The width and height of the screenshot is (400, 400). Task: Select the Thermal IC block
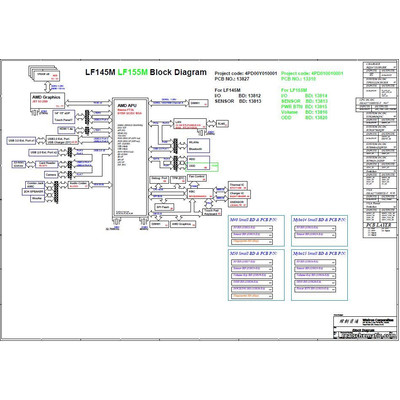[x=238, y=186]
